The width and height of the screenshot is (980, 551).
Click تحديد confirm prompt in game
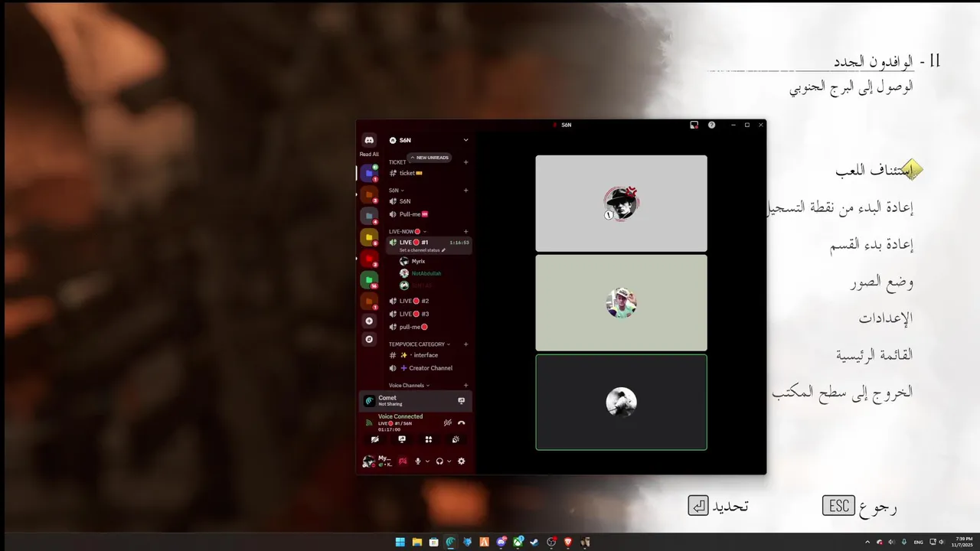[718, 507]
